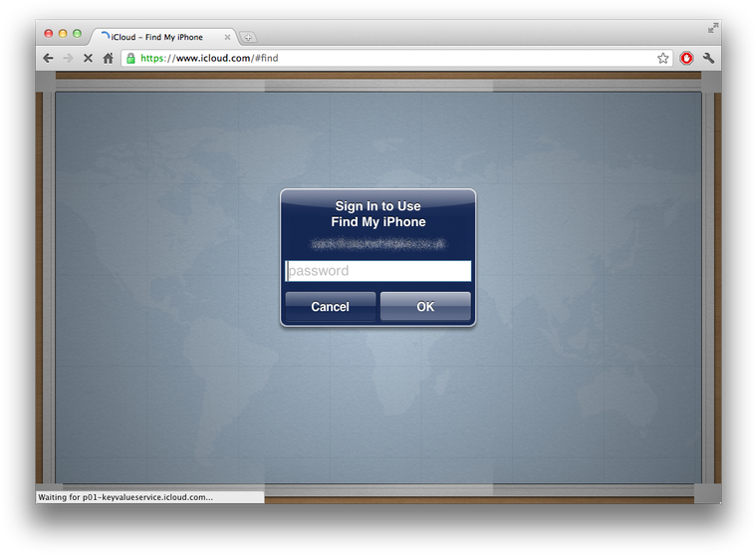Image resolution: width=756 pixels, height=554 pixels.
Task: Click OK to sign in
Action: pyautogui.click(x=425, y=306)
